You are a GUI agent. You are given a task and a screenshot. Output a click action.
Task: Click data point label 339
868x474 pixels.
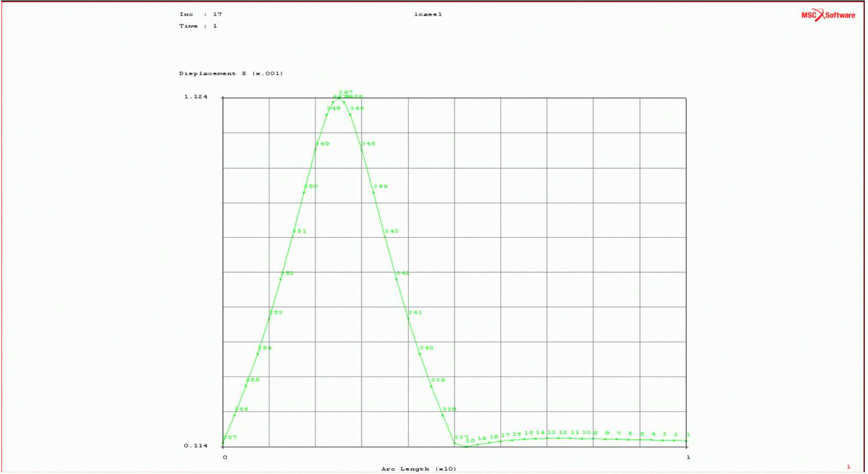(438, 380)
